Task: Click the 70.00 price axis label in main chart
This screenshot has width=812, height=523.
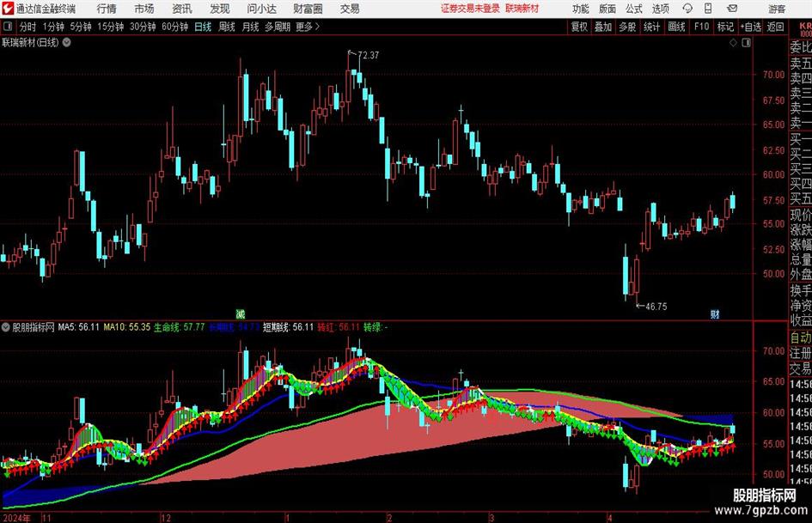Action: (x=773, y=75)
